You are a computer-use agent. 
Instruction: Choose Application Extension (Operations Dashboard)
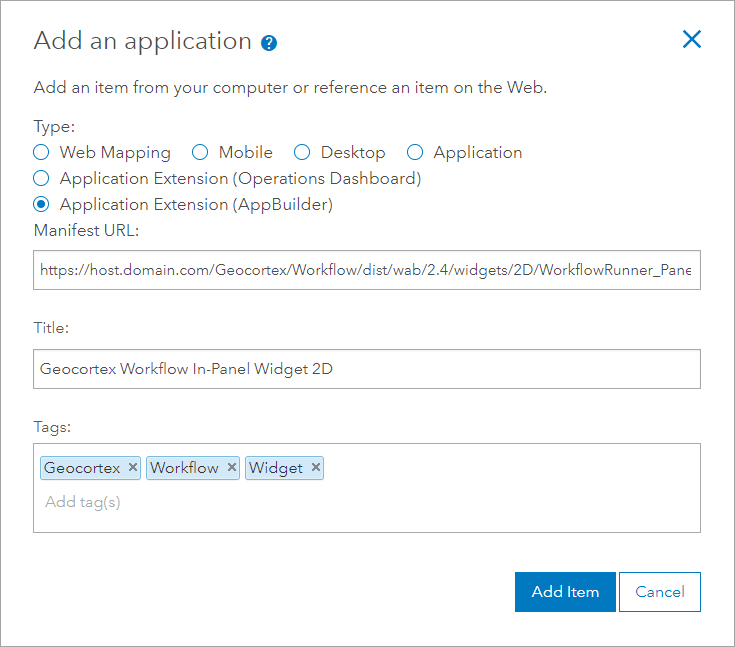(x=41, y=179)
